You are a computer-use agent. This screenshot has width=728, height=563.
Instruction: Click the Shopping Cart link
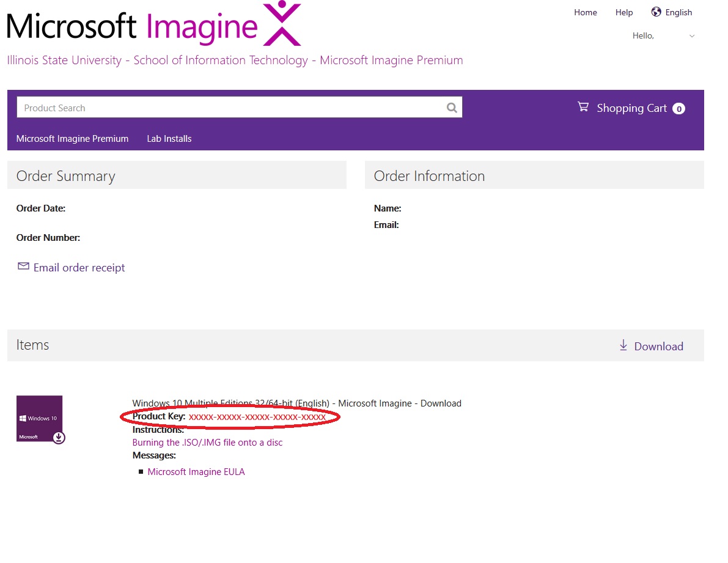coord(631,108)
